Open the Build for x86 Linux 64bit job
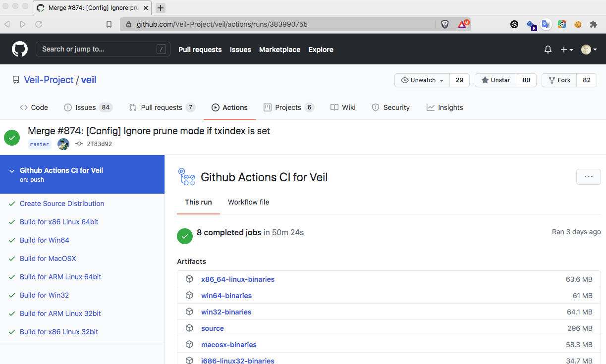Viewport: 606px width, 364px height. (x=59, y=222)
